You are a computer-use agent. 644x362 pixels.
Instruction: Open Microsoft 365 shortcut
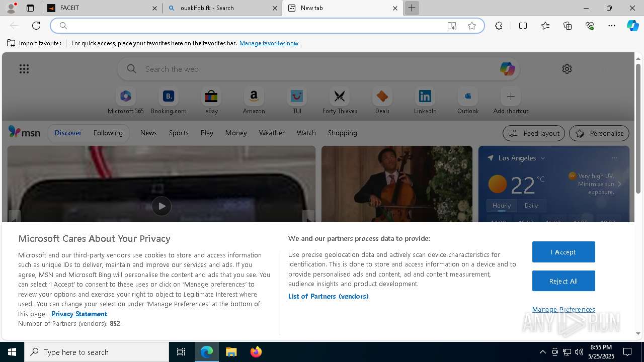pyautogui.click(x=126, y=101)
